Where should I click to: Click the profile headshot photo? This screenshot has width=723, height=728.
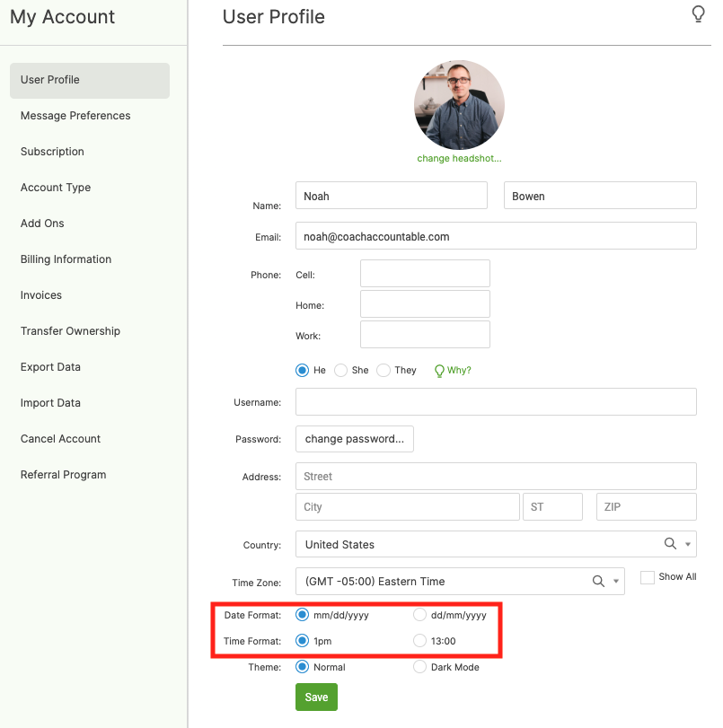(x=459, y=105)
